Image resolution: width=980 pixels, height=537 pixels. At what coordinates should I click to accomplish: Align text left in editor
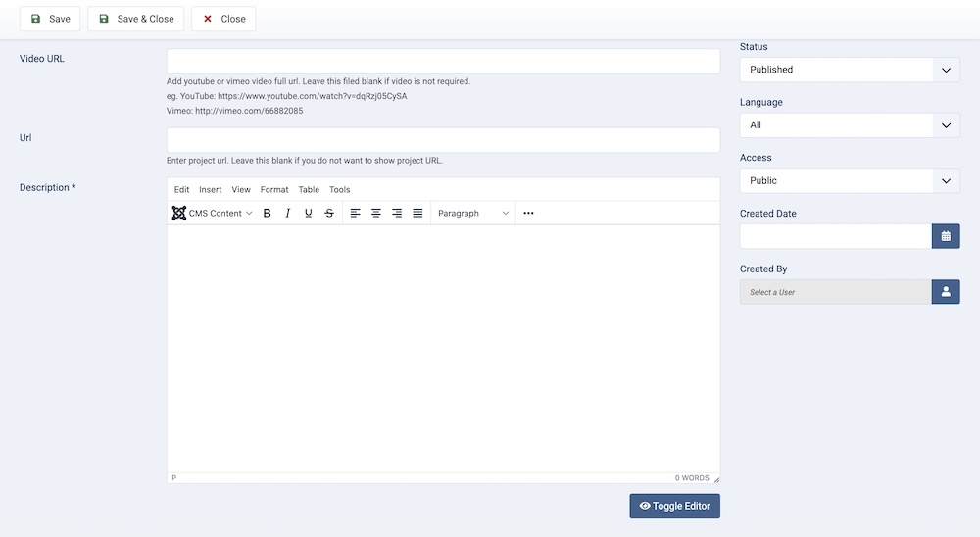356,213
